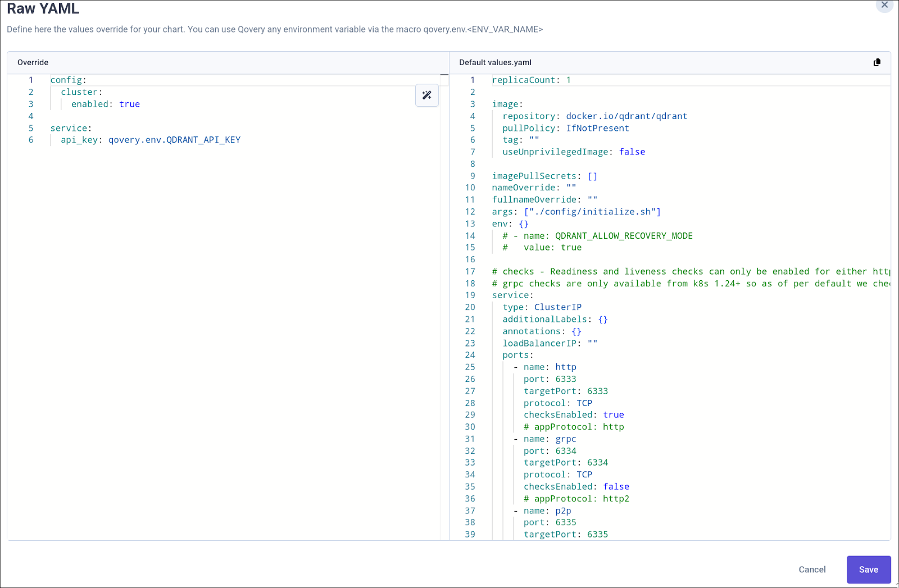Click 'checksEnabled: true' line

[574, 415]
